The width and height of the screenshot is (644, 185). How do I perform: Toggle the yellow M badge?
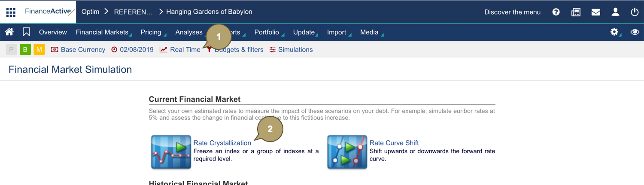tap(39, 50)
